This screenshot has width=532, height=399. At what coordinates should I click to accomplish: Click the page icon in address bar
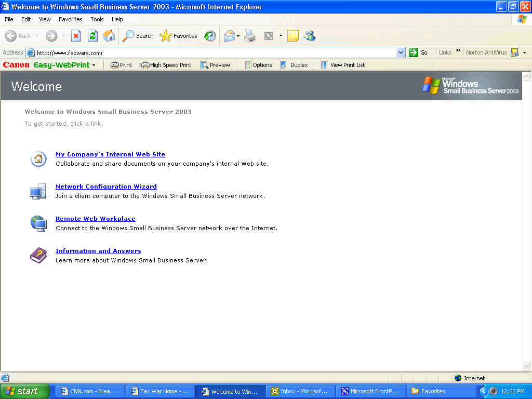tap(31, 52)
